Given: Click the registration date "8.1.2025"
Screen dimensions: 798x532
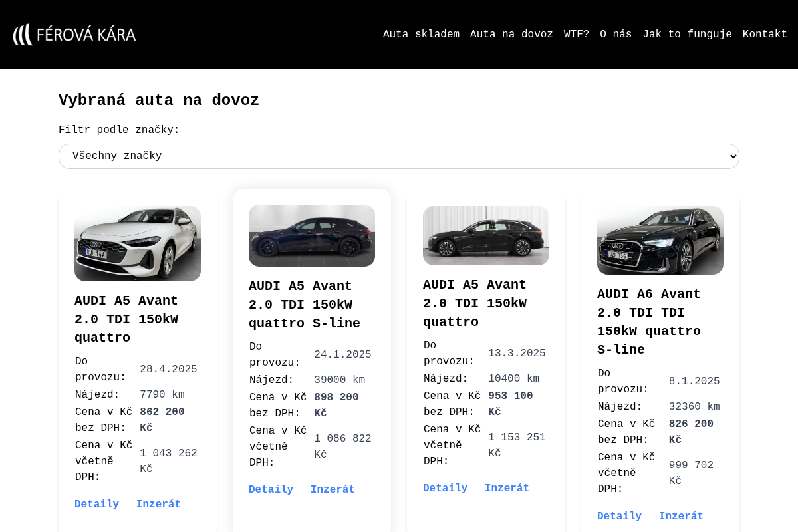Looking at the screenshot, I should coord(694,382).
